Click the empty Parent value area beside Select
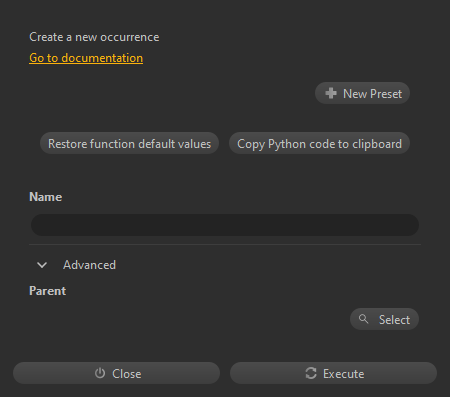 (188, 319)
